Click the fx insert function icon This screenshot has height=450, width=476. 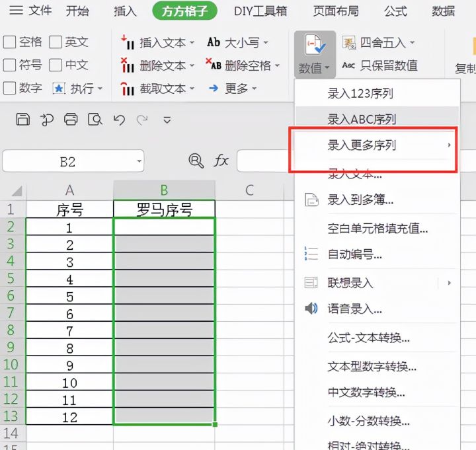(221, 161)
